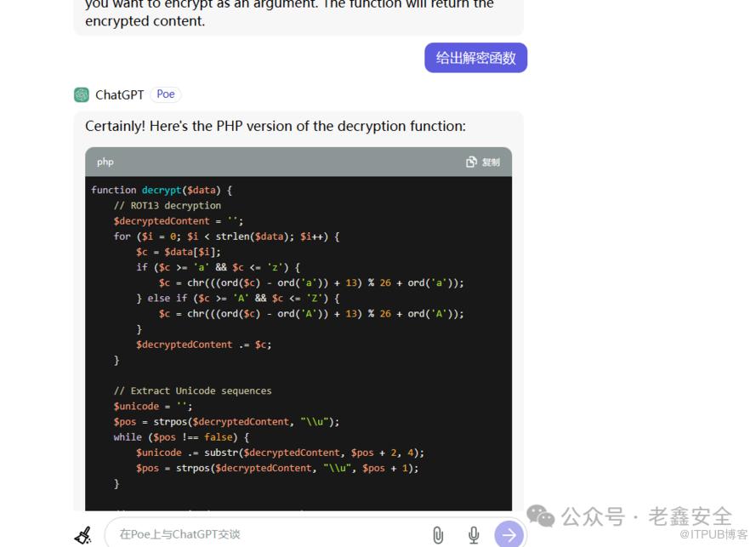Click the php language label

point(105,162)
